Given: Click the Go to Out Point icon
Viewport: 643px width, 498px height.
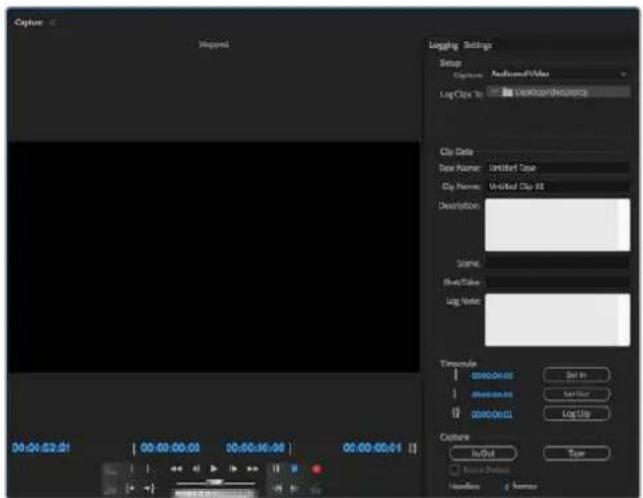Looking at the screenshot, I should coord(148,489).
